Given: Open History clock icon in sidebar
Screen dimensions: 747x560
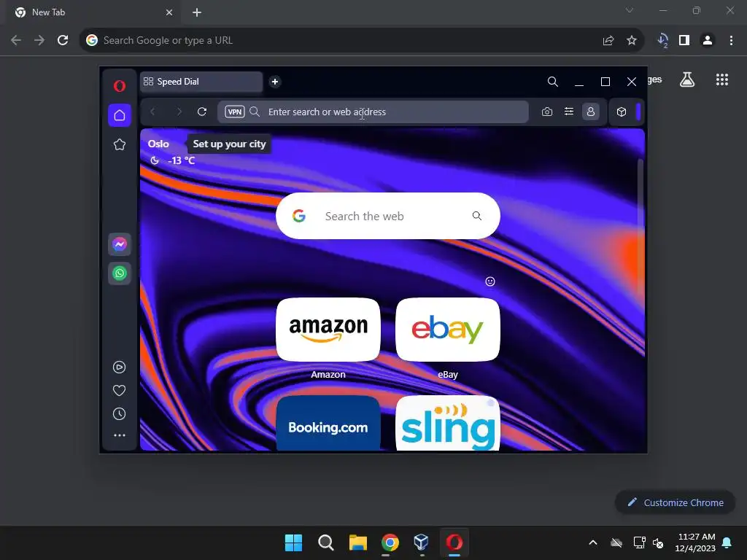Looking at the screenshot, I should click(119, 414).
